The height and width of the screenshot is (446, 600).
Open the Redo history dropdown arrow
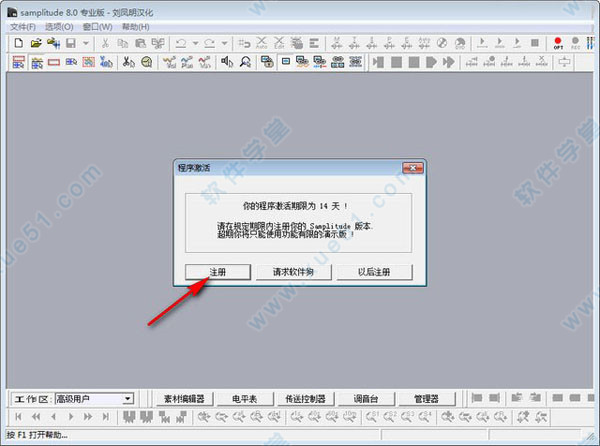pos(224,43)
